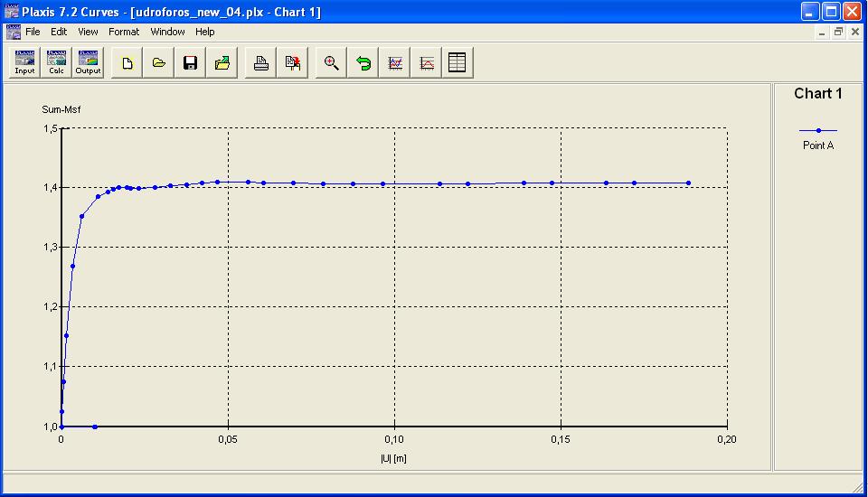Click the 0,05 x-axis tick label
The image size is (868, 497).
tap(228, 439)
